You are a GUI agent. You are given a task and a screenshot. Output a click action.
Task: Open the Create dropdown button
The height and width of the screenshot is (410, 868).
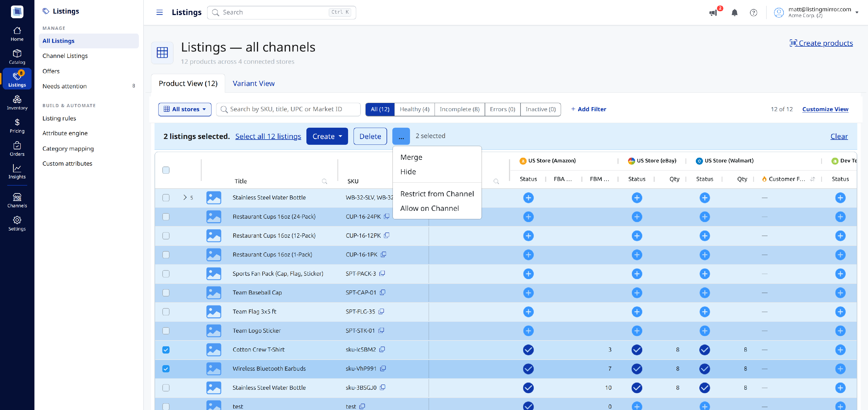pos(327,136)
